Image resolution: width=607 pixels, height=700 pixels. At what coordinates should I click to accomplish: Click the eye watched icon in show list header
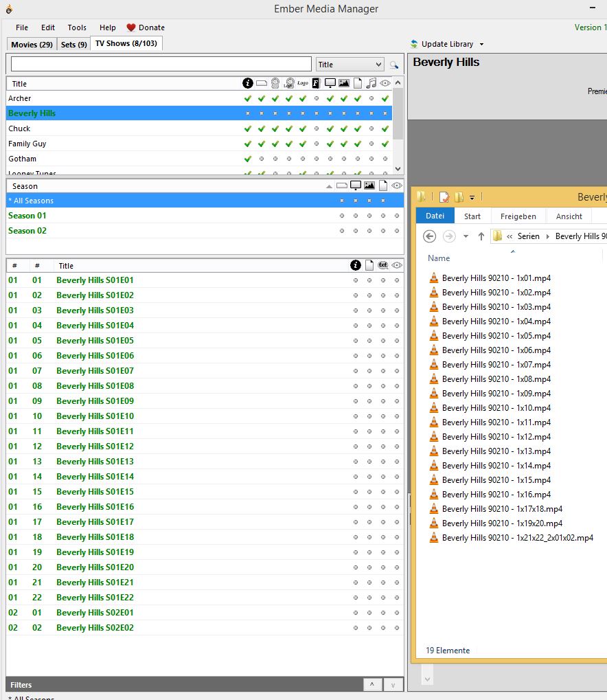(x=385, y=83)
